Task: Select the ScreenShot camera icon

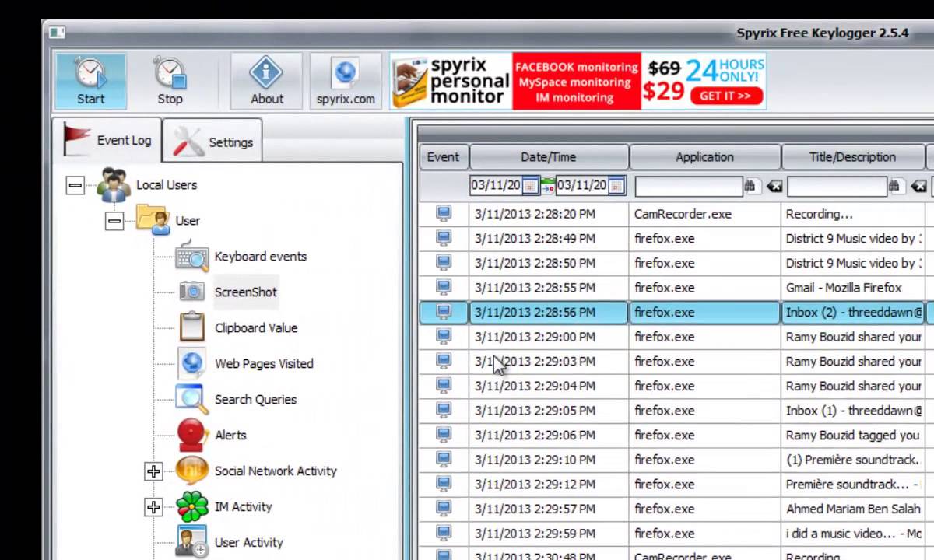Action: tap(191, 292)
